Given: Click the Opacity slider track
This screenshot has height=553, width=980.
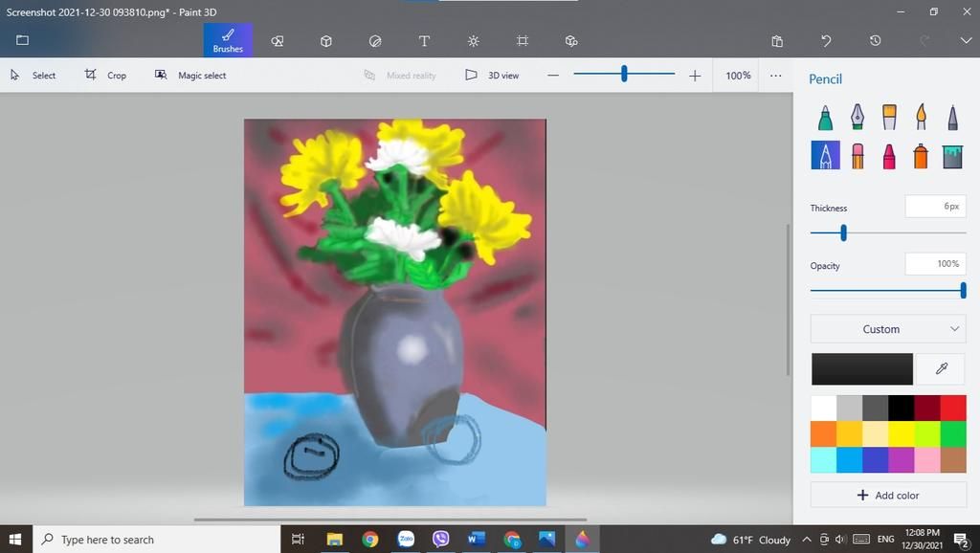Looking at the screenshot, I should (888, 291).
